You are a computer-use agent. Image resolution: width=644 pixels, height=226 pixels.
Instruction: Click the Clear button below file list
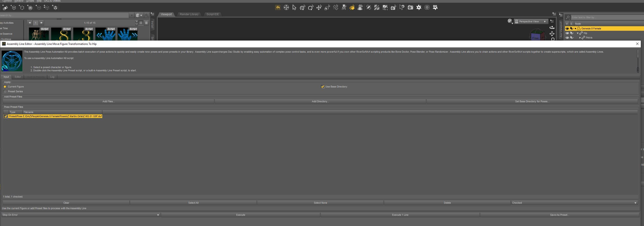click(66, 203)
